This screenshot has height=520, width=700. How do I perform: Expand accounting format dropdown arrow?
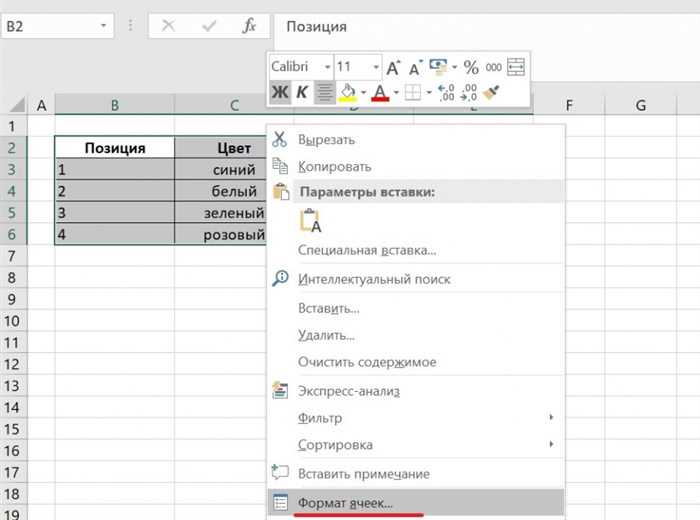point(454,67)
